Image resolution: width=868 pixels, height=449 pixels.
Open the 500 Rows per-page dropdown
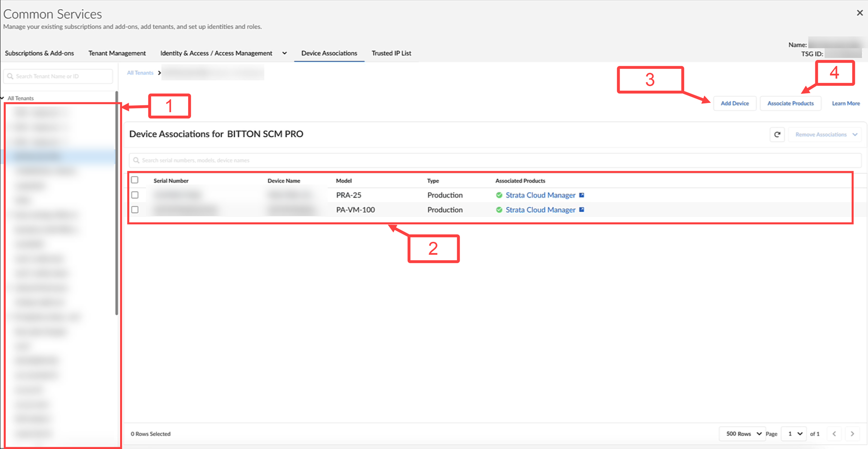[x=743, y=434]
